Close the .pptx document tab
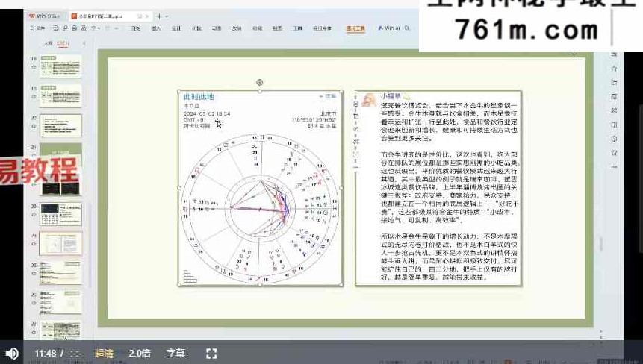This screenshot has height=364, width=643. tap(147, 16)
